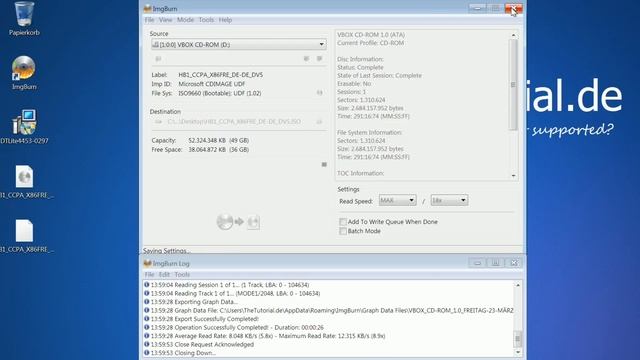This screenshot has width=640, height=360.
Task: Click the destination file path field
Action: [x=239, y=122]
